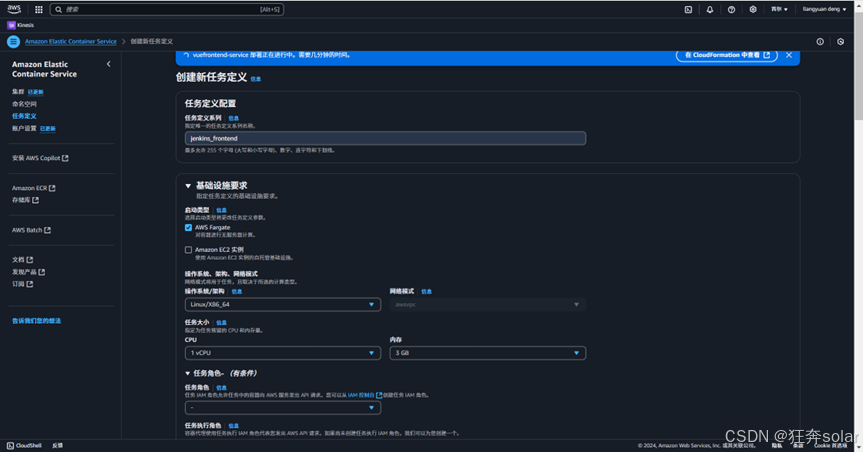Toggle the Amazon EC2 实例 checkbox

point(188,250)
